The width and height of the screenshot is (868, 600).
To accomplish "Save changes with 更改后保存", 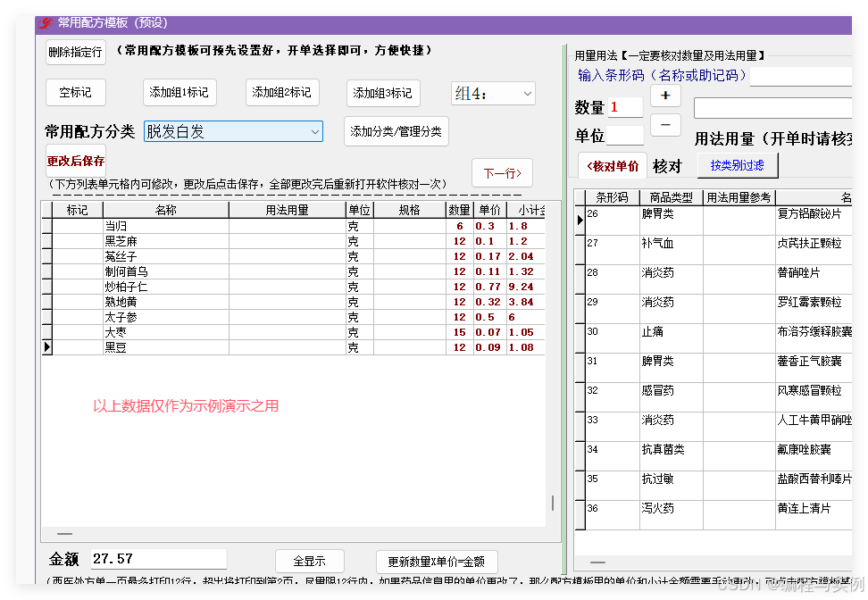I will pos(76,161).
